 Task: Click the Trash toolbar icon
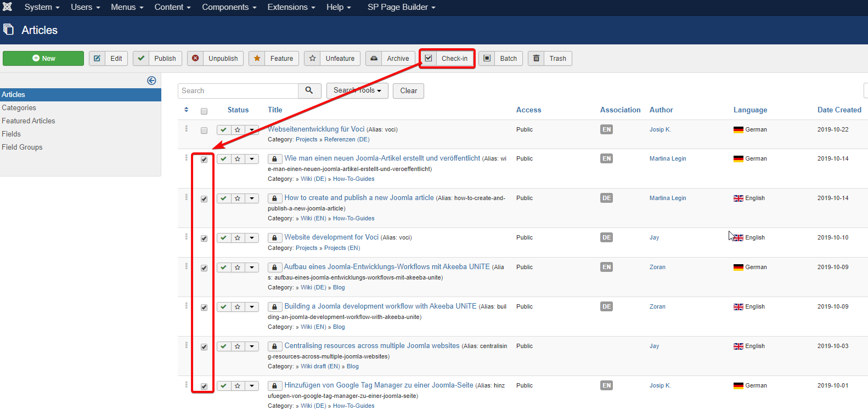pyautogui.click(x=537, y=59)
